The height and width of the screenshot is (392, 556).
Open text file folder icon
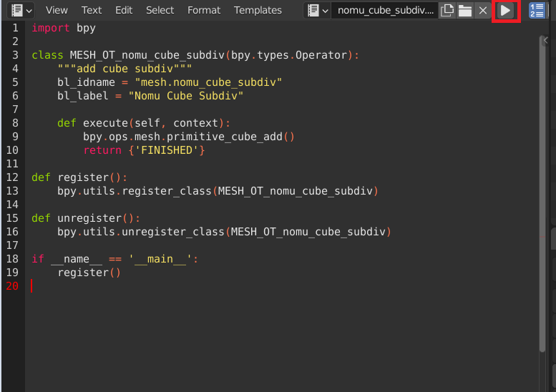coord(465,11)
